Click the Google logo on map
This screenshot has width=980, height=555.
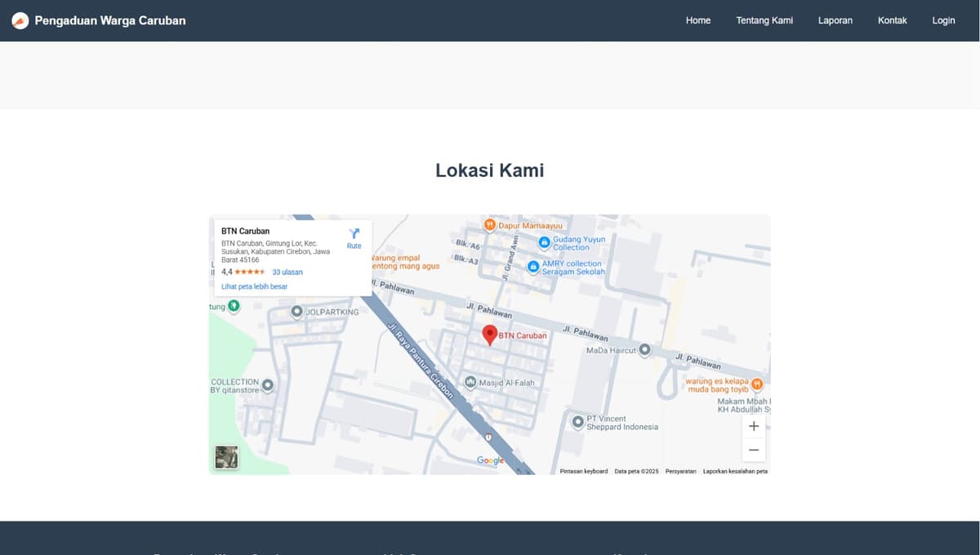[x=490, y=460]
